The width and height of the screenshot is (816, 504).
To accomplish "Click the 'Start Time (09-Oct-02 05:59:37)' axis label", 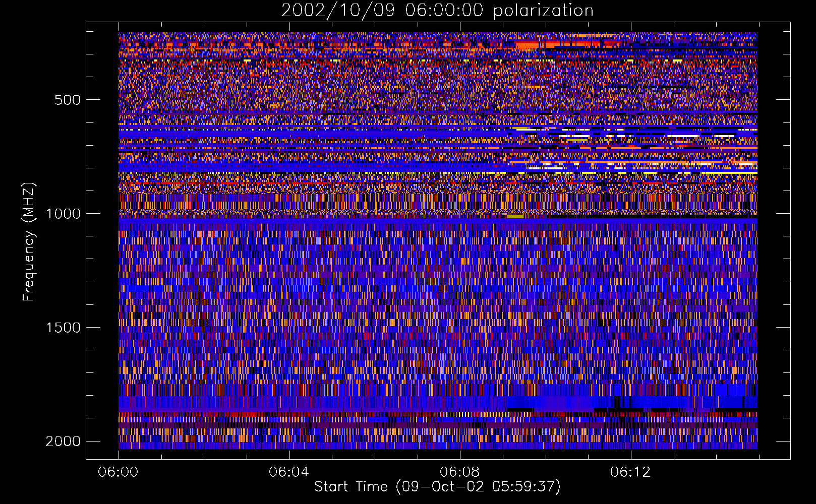I will tap(437, 487).
